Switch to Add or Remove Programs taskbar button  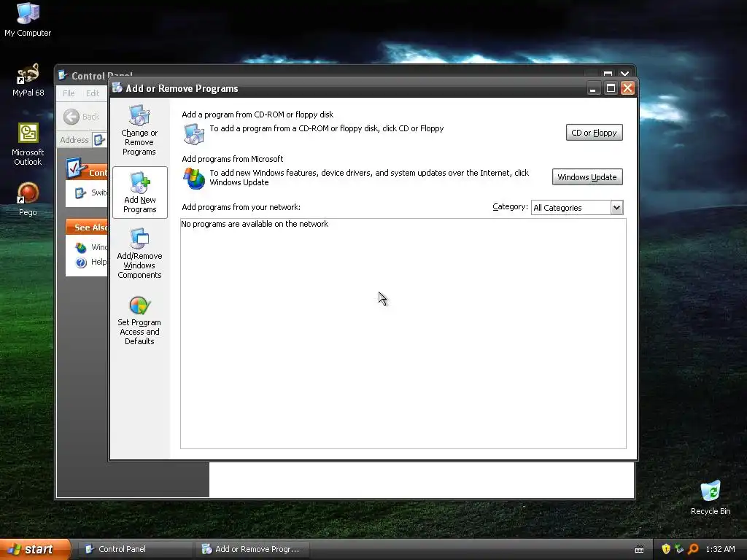[252, 549]
